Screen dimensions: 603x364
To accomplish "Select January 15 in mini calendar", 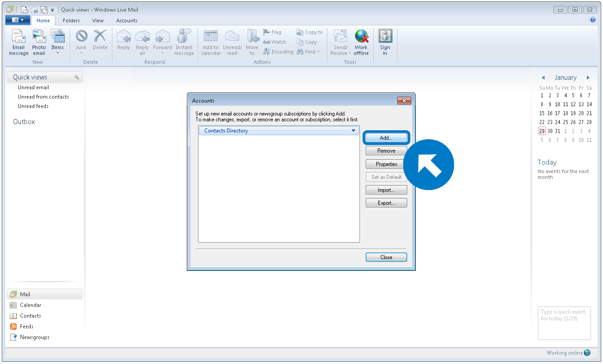I will click(x=542, y=113).
